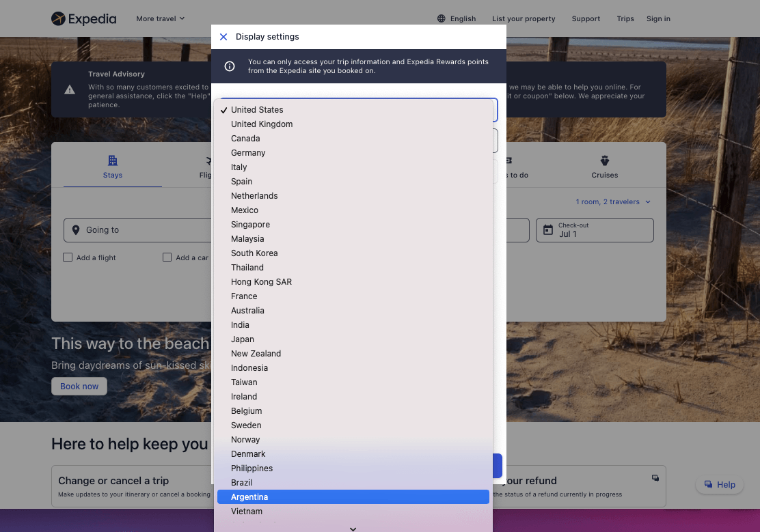Click the location pin in Going to field

coord(76,229)
